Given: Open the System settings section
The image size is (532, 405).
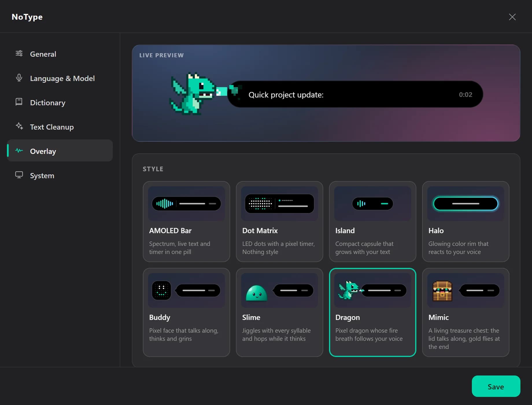Looking at the screenshot, I should point(60,175).
